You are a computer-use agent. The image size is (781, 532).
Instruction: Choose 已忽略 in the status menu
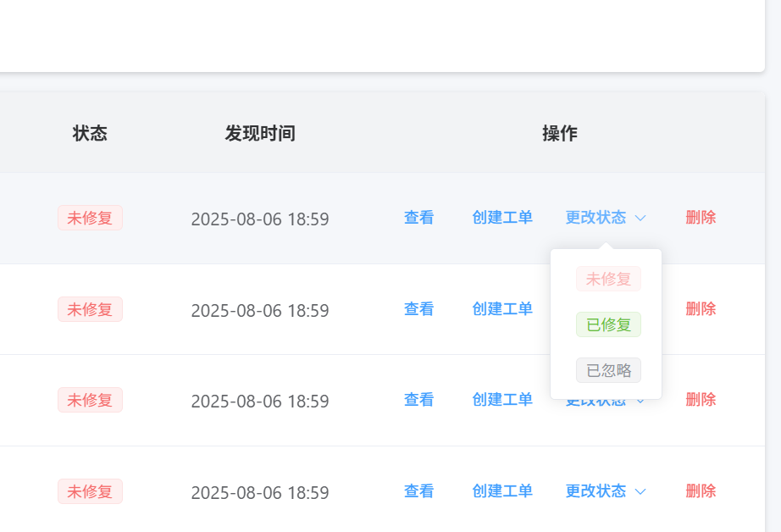(x=608, y=370)
